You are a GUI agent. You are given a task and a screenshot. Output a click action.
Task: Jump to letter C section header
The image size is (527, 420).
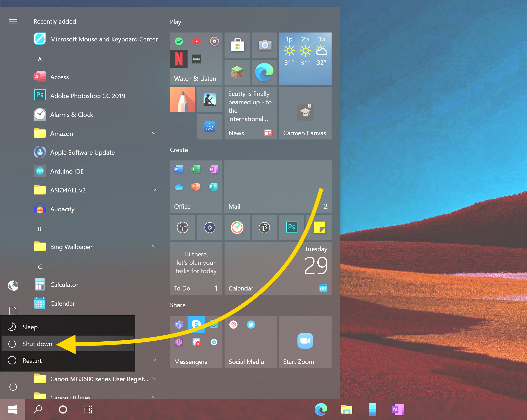point(40,267)
